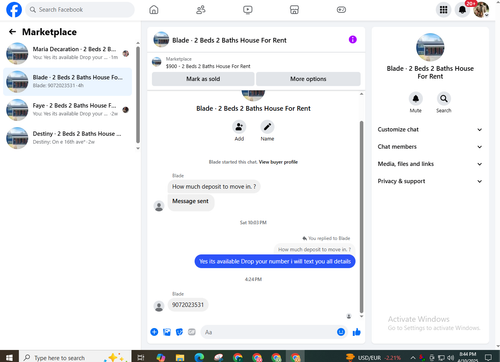Open Destiny conversation in list
The width and height of the screenshot is (500, 362).
tap(67, 138)
